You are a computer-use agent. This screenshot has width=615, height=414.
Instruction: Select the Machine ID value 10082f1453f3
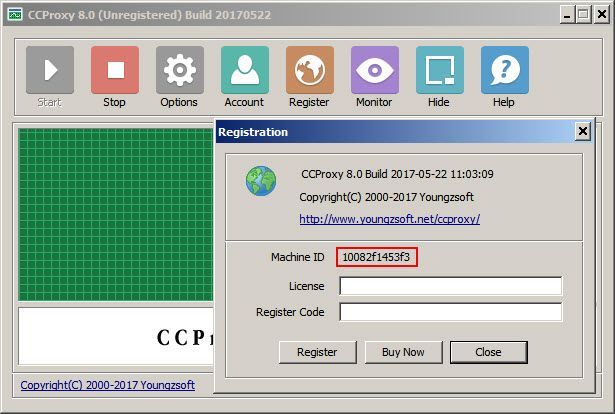click(377, 257)
